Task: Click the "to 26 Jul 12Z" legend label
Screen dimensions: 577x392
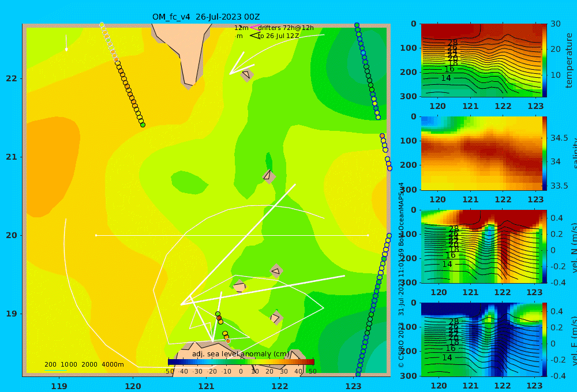Action: click(x=278, y=36)
